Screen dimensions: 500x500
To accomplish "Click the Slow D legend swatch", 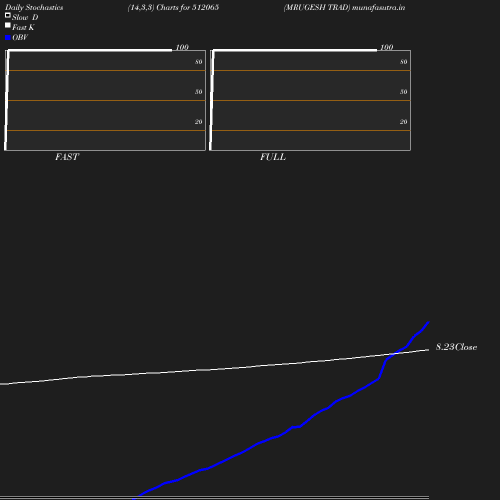I will 8,15.
